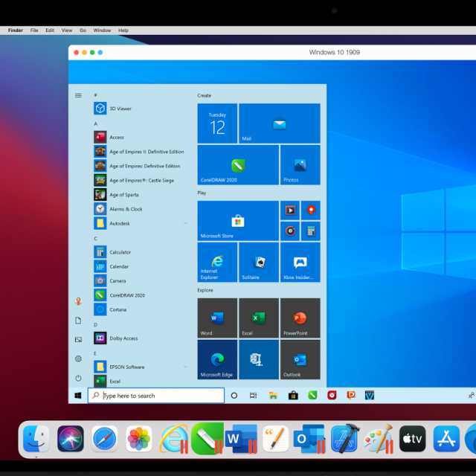The height and width of the screenshot is (476, 476).
Task: Open the Excel tile under Explore
Action: pyautogui.click(x=259, y=318)
